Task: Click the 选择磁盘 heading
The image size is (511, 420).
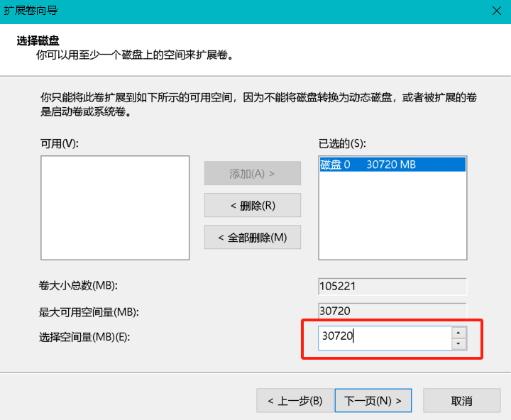Action: [38, 40]
